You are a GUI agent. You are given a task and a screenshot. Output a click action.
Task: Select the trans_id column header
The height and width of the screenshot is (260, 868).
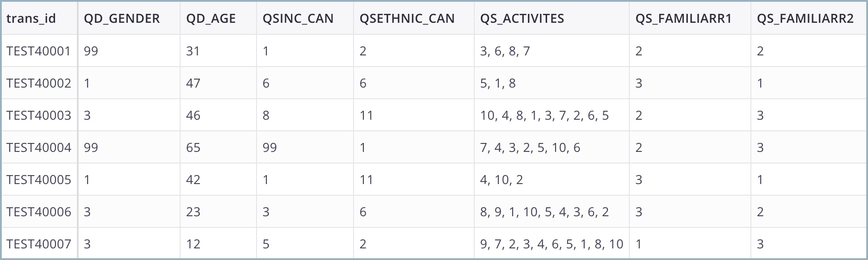[39, 18]
